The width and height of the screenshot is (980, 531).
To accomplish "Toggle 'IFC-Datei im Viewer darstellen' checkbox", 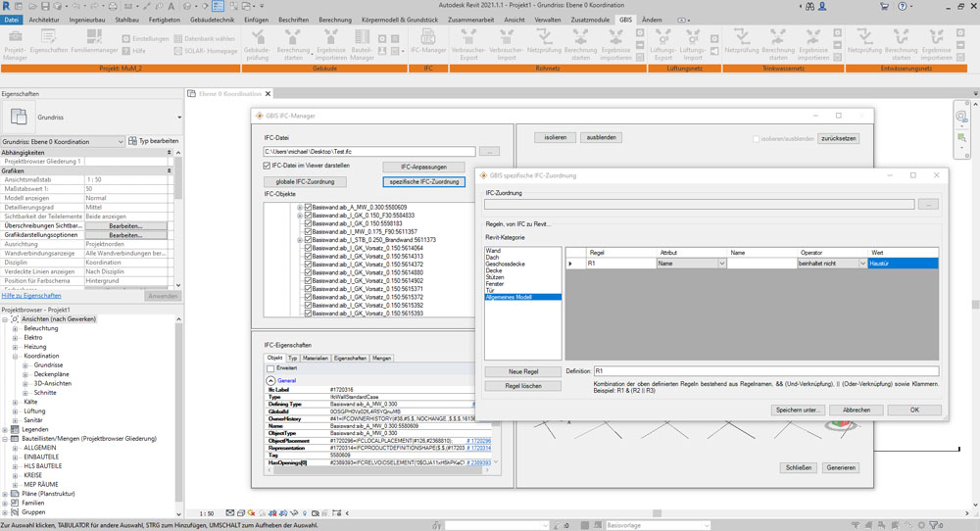I will 267,166.
